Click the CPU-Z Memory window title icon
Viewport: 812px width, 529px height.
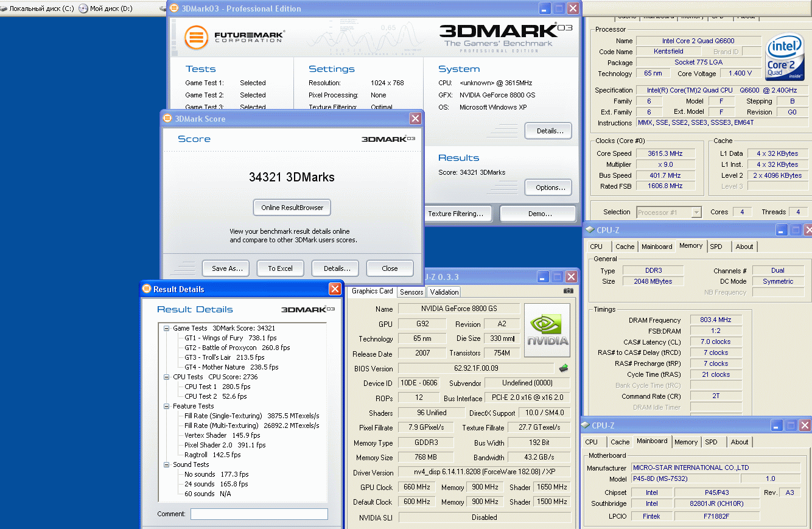pyautogui.click(x=589, y=230)
